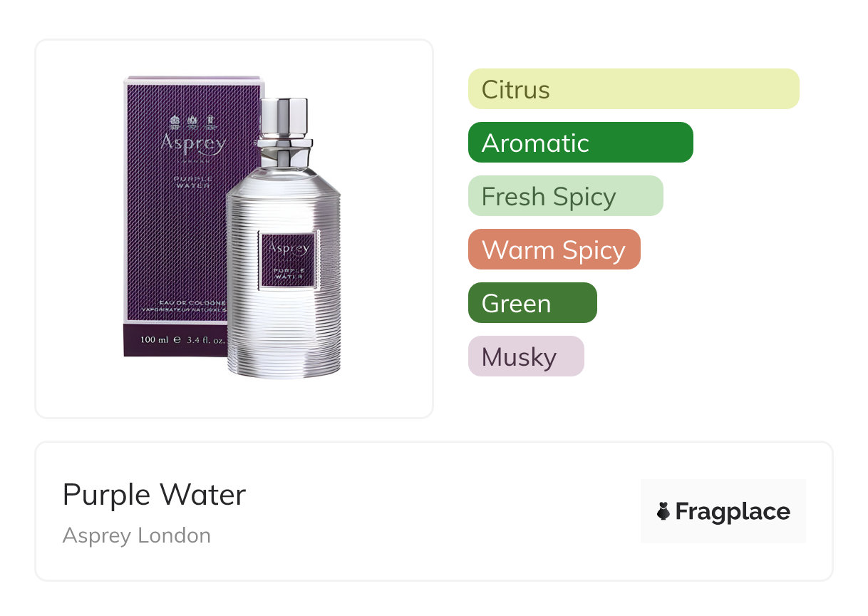Open the Purple Water product title
The height and width of the screenshot is (616, 868).
154,495
